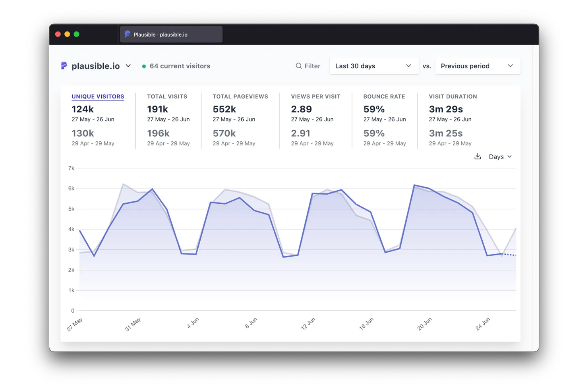The image size is (588, 392).
Task: Click the 570k previous pageviews value
Action: pos(224,133)
